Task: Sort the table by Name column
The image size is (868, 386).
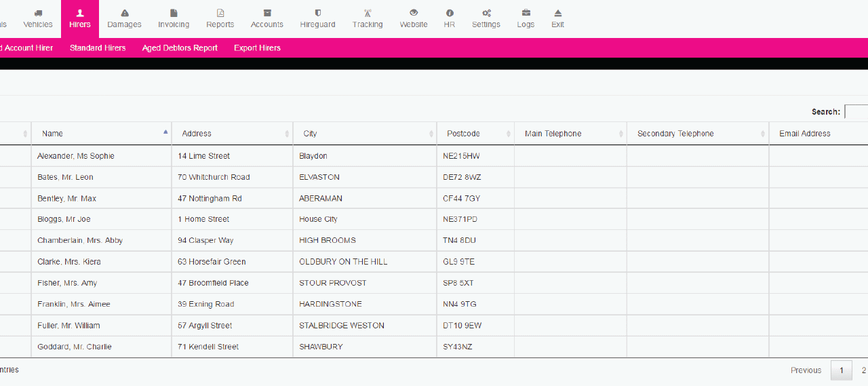Action: pyautogui.click(x=101, y=134)
